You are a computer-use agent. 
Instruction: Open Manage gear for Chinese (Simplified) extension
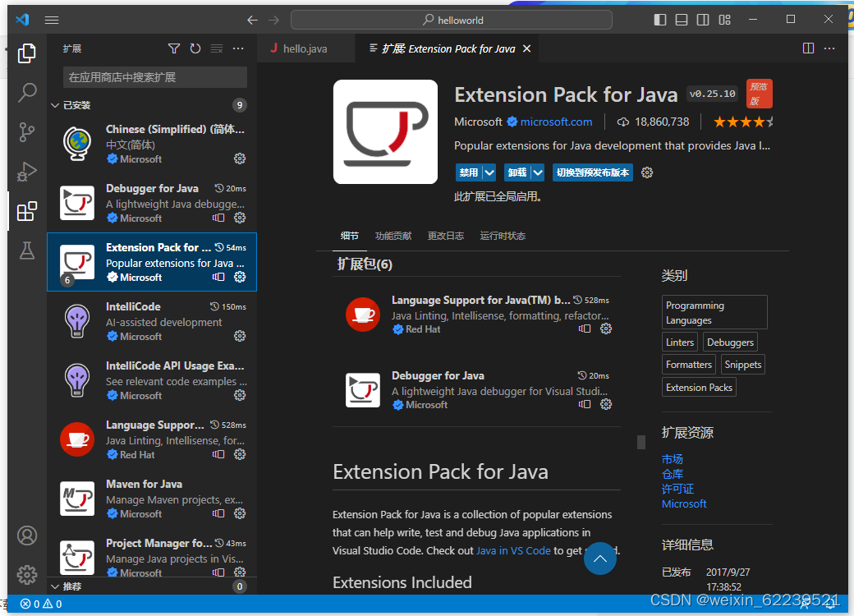[x=240, y=159]
